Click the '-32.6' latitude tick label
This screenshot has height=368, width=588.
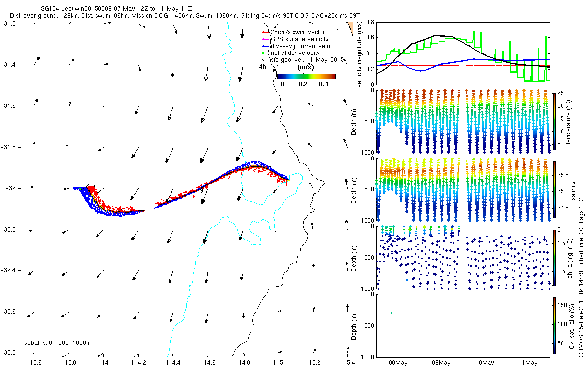[x=8, y=312]
